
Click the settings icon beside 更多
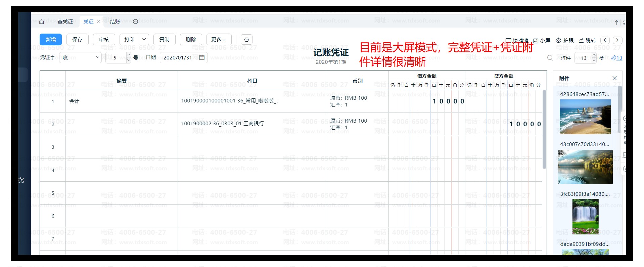point(246,40)
